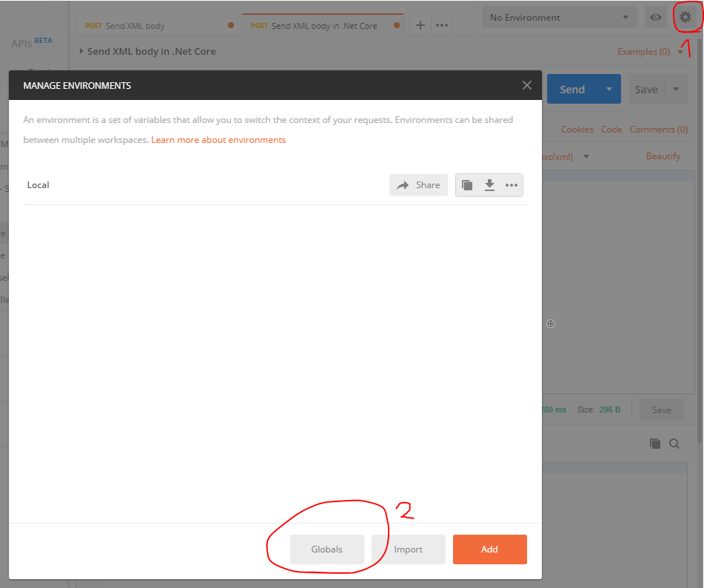704x588 pixels.
Task: Download the Local environment
Action: tap(489, 185)
